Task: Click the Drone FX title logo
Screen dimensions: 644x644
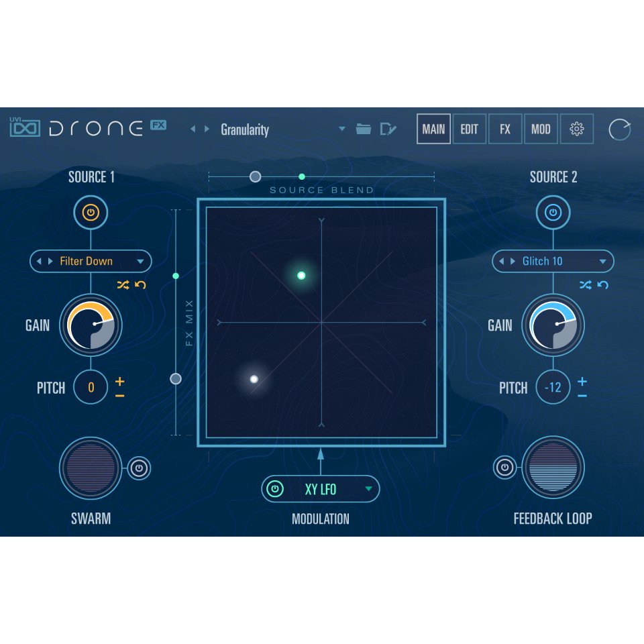Action: 107,127
